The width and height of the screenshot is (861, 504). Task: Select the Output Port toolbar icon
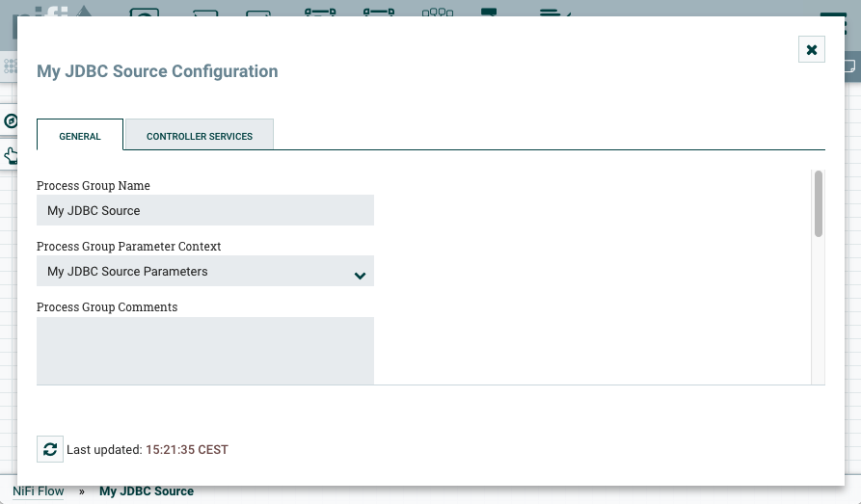coord(258,12)
